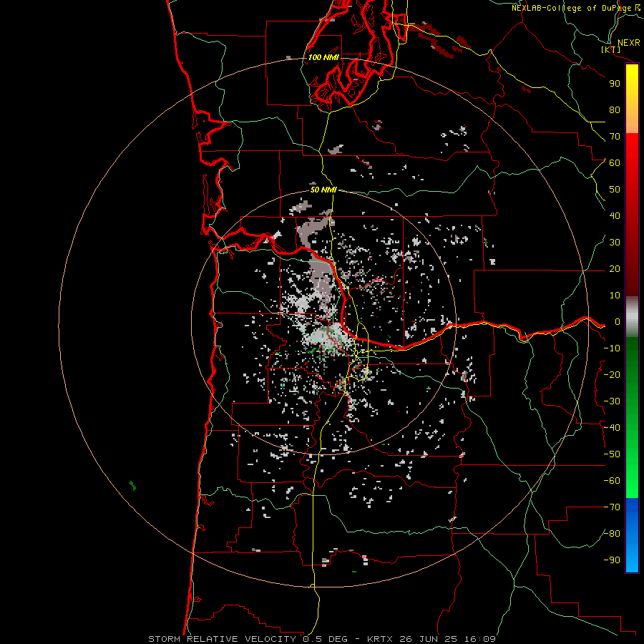This screenshot has width=644, height=644.
Task: Click the gray zero-velocity segment of the color bar
Action: 632,317
